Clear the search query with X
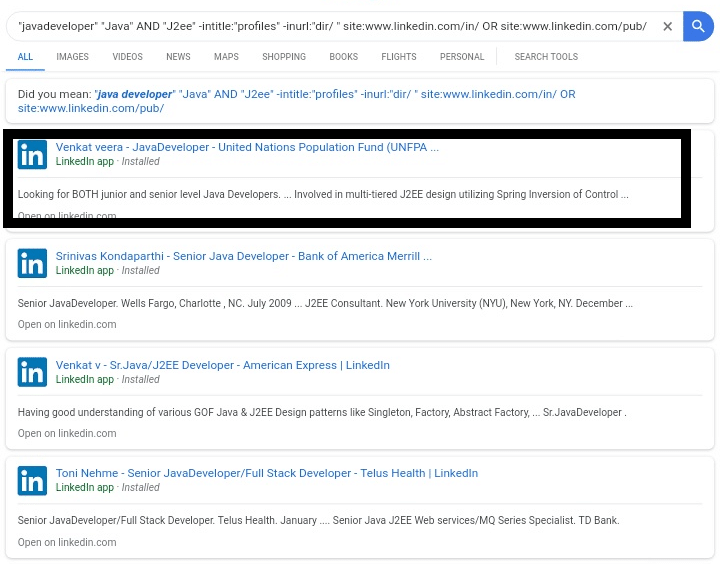Screen dimensions: 720x564 (668, 27)
